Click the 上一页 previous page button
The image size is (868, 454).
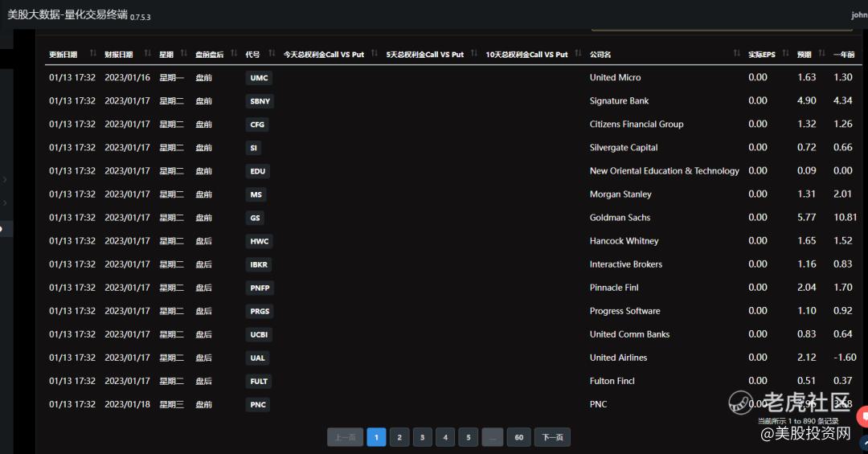[x=345, y=437]
